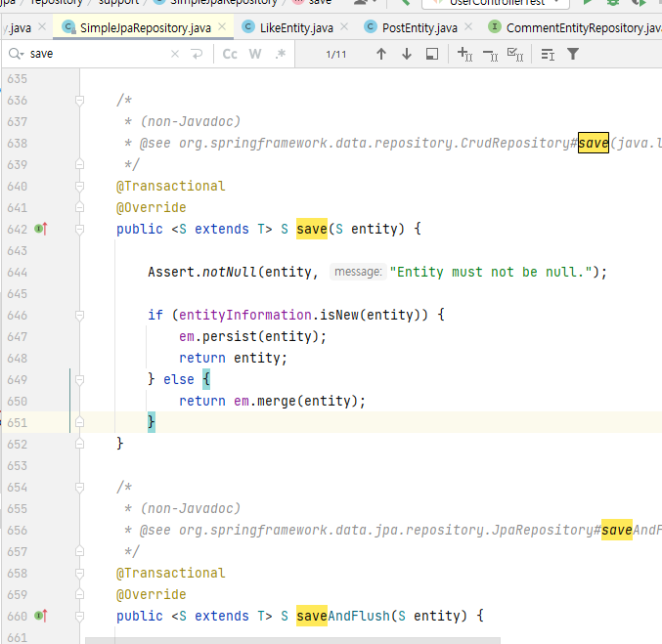Click the 'save' method name at line 642
Screen dimensions: 662x644
click(312, 229)
